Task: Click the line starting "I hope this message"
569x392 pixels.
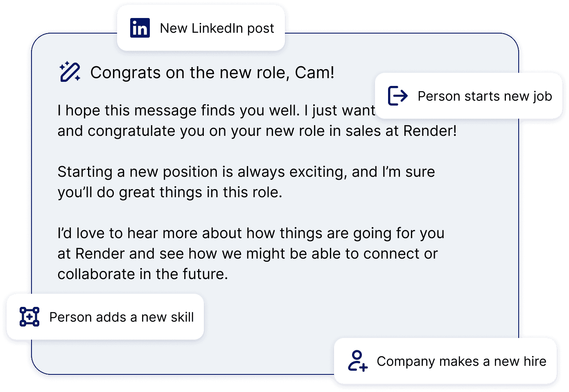Action: pyautogui.click(x=216, y=110)
